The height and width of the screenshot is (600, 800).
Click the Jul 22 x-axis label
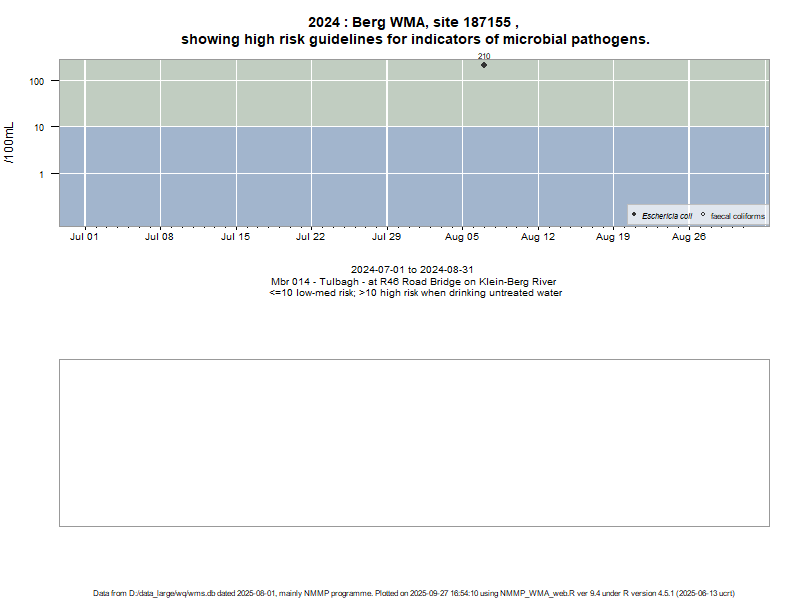[x=311, y=237]
